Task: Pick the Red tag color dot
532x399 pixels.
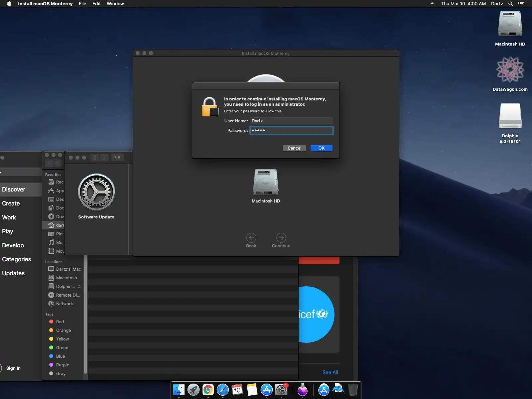Action: pos(51,322)
